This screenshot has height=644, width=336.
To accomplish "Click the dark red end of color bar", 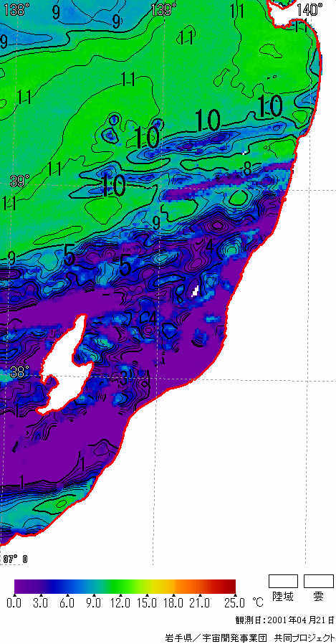I will tap(230, 586).
